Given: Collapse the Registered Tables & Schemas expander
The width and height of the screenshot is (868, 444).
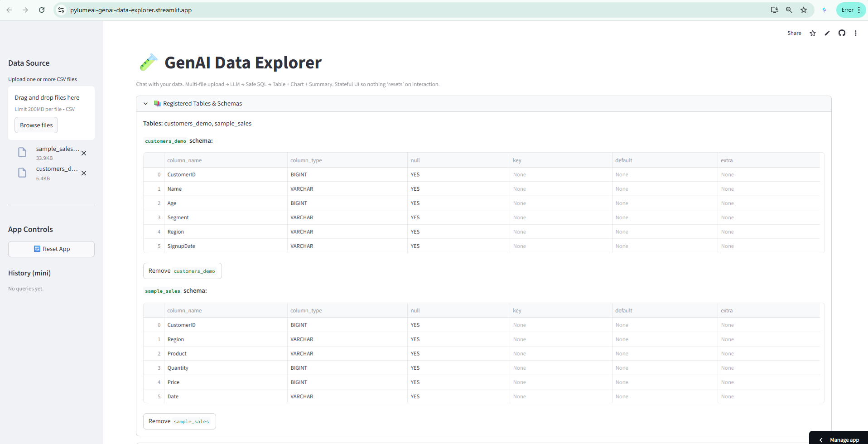Looking at the screenshot, I should (x=483, y=104).
